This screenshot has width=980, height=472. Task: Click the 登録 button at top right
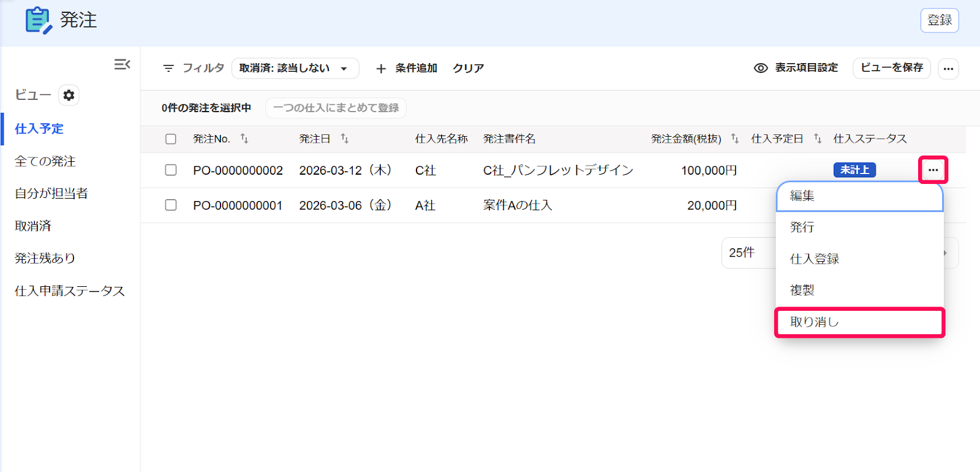tap(940, 20)
